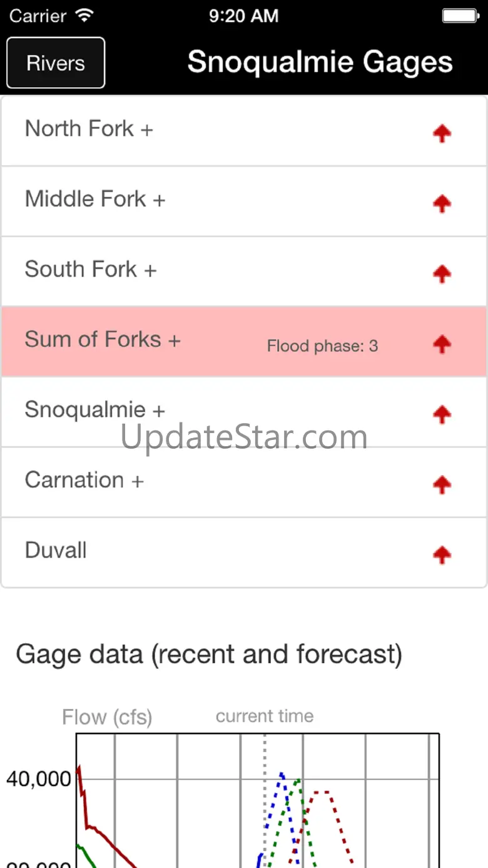The width and height of the screenshot is (488, 868).
Task: Open the Duvall gage row
Action: [x=244, y=552]
